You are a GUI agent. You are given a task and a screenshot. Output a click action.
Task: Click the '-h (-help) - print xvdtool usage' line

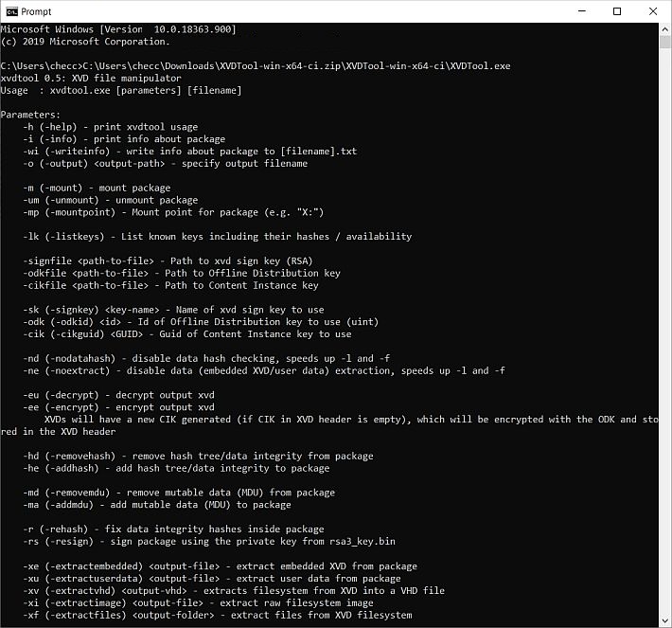point(111,127)
